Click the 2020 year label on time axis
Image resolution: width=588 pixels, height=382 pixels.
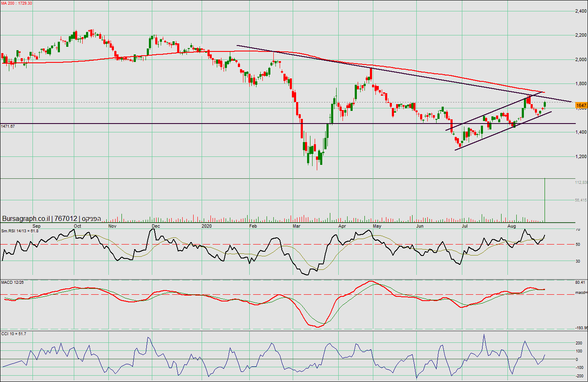[207, 226]
